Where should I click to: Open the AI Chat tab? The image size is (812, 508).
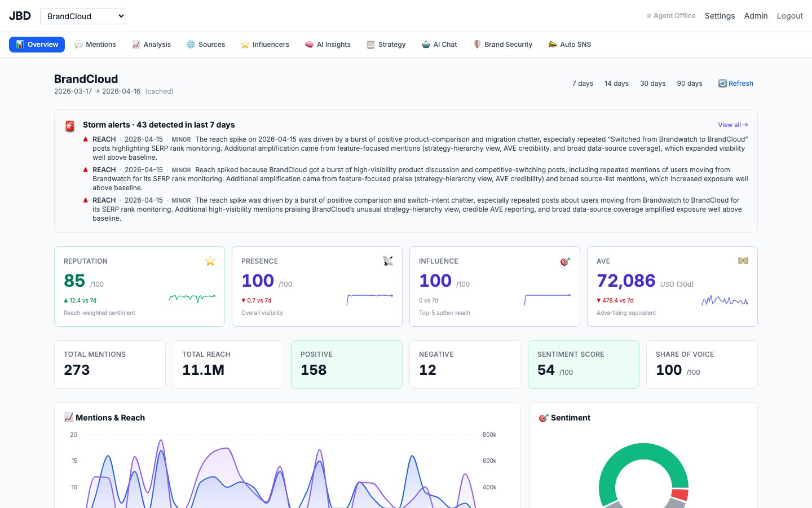point(439,45)
